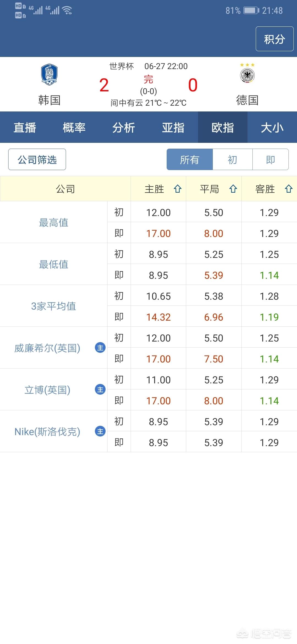Switch odds filter to 初

(x=232, y=160)
